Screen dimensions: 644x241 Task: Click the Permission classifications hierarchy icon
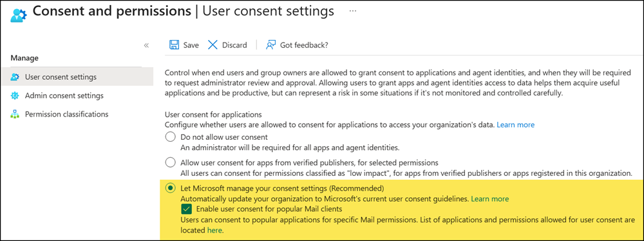15,114
